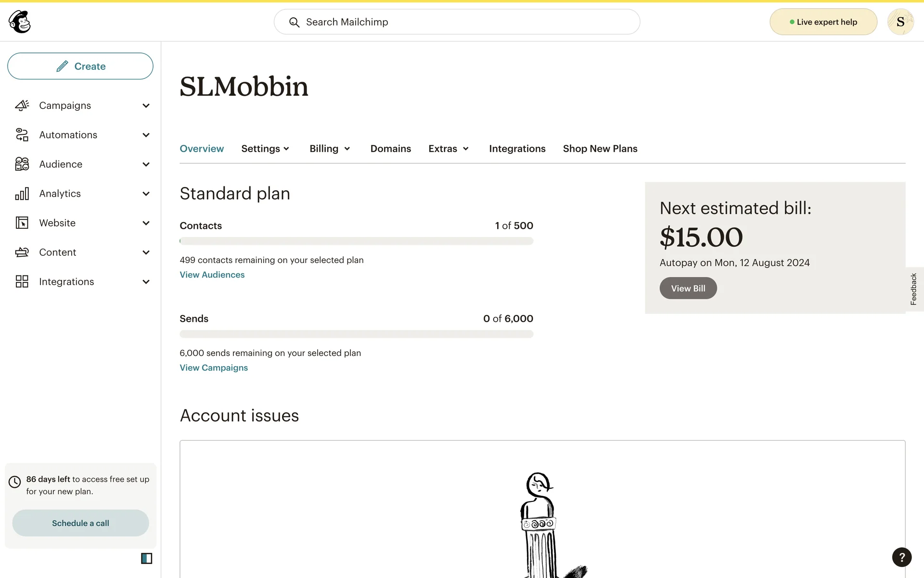
Task: Click the View Bill button
Action: 688,289
